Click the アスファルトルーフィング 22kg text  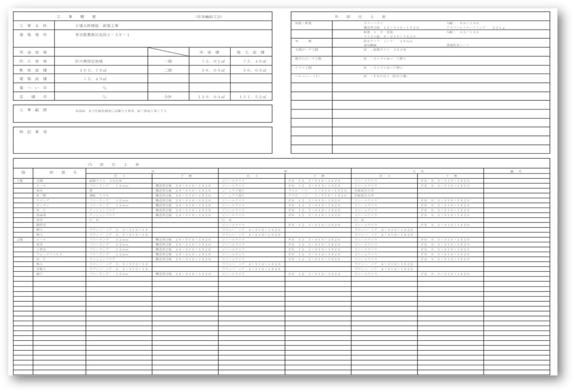coord(475,27)
